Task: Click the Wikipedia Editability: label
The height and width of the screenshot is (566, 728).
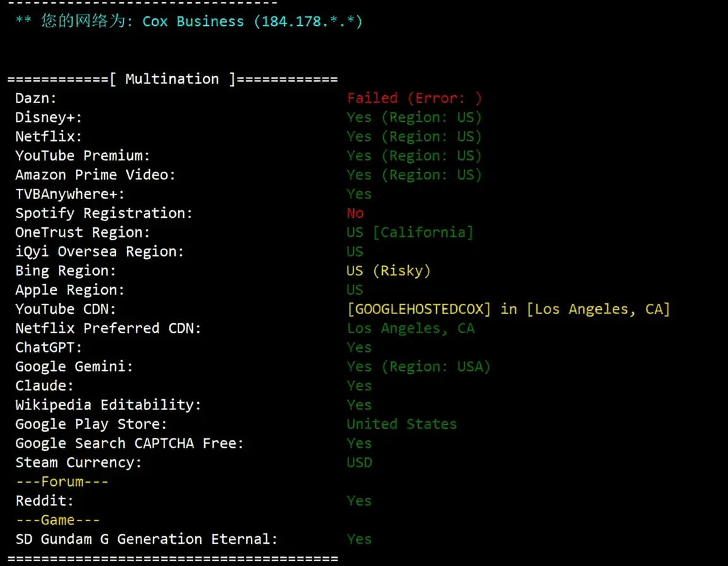Action: click(108, 405)
